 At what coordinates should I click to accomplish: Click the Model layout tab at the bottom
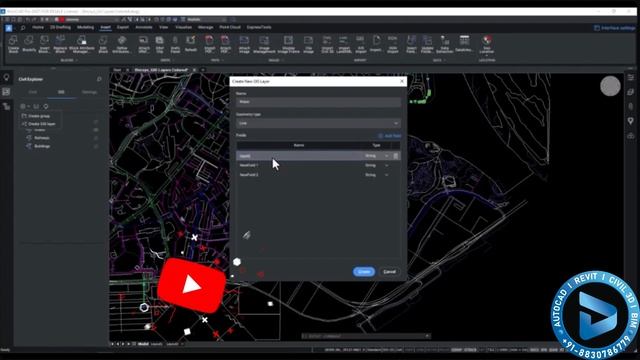tap(143, 344)
